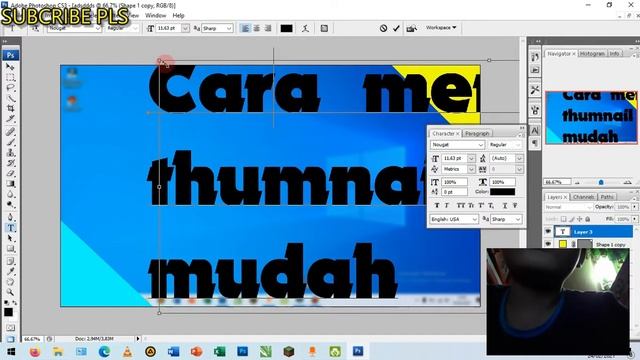Commit current text edits with checkmark

396,28
